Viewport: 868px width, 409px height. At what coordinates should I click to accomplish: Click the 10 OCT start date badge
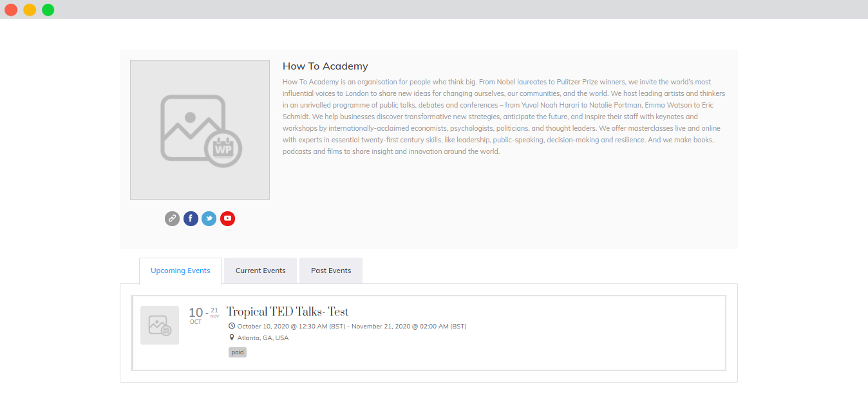point(196,316)
